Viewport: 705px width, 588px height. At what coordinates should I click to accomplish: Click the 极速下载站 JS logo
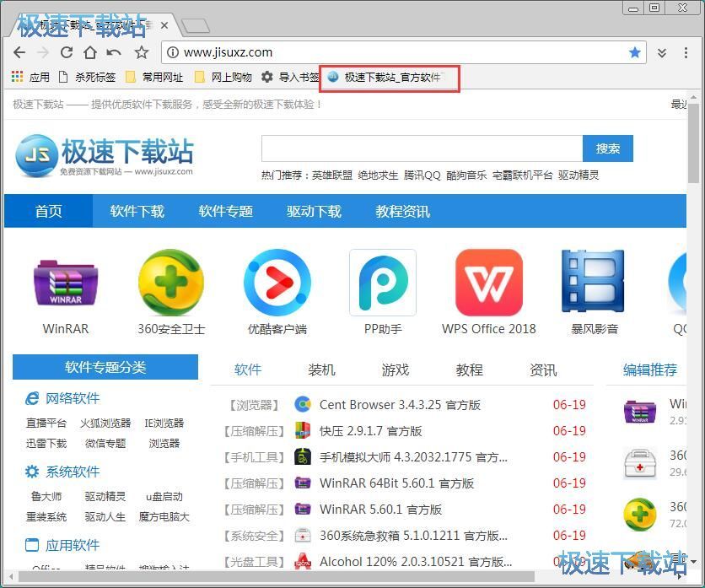point(105,155)
